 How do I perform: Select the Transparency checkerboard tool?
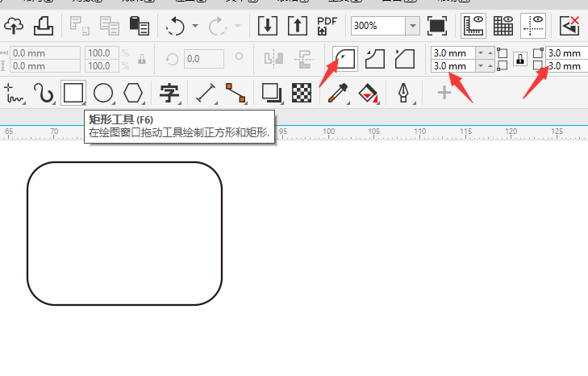click(x=302, y=93)
